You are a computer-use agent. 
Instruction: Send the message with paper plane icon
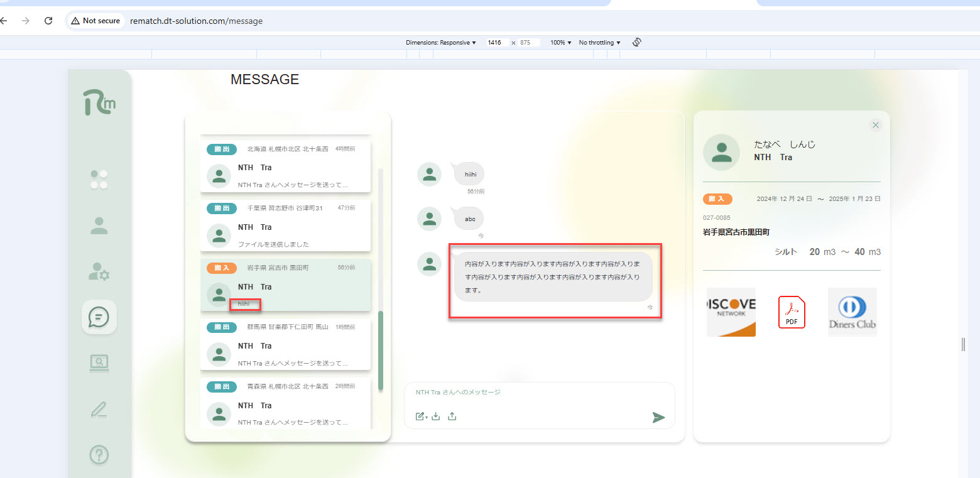[658, 417]
